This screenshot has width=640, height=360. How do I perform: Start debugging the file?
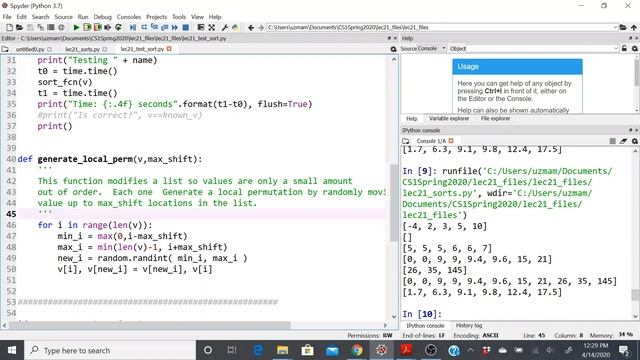coord(133,27)
